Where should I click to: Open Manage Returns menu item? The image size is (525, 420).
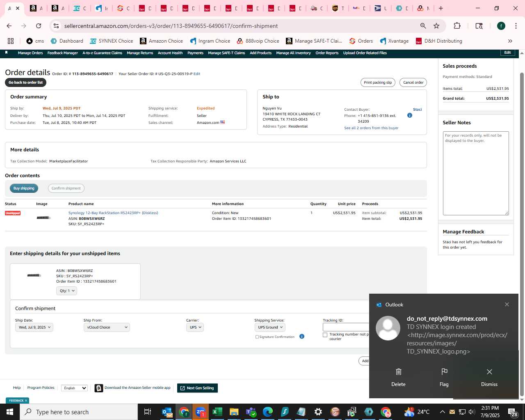(x=140, y=53)
